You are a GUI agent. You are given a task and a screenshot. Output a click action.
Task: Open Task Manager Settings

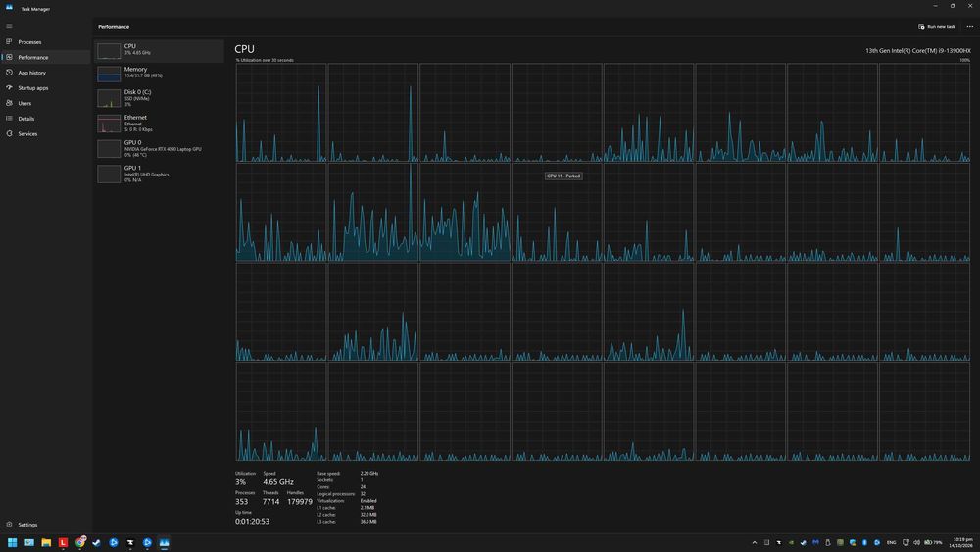pos(45,525)
